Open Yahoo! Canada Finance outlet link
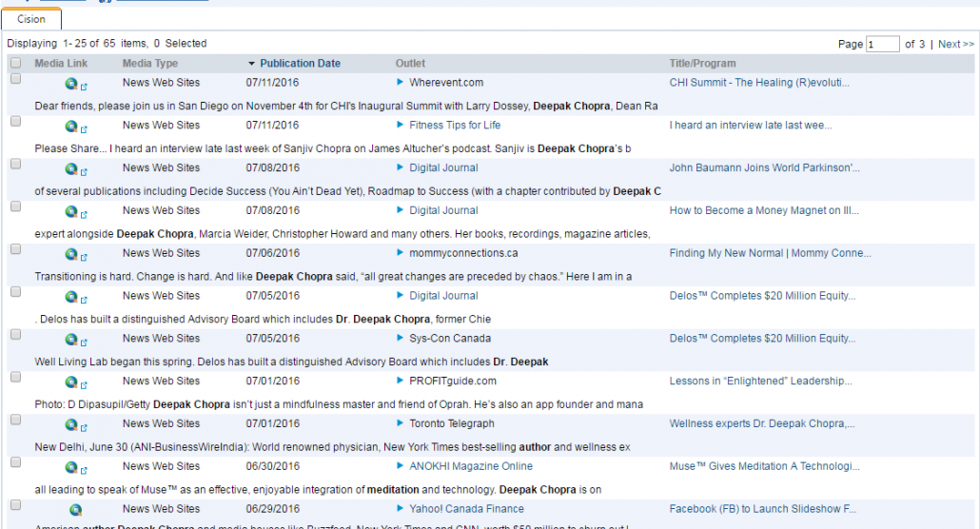Viewport: 980px width, 529px height. [466, 508]
